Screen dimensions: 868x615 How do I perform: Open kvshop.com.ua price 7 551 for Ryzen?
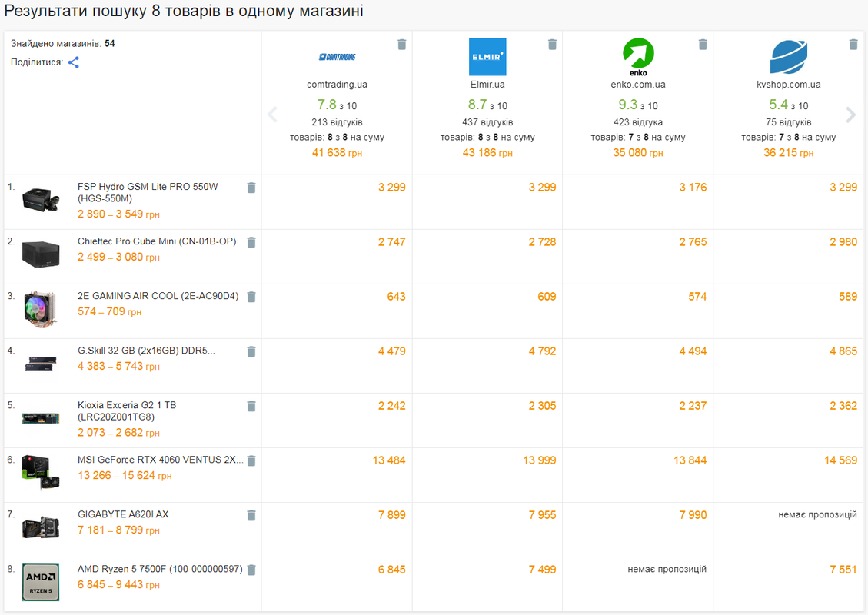click(843, 570)
